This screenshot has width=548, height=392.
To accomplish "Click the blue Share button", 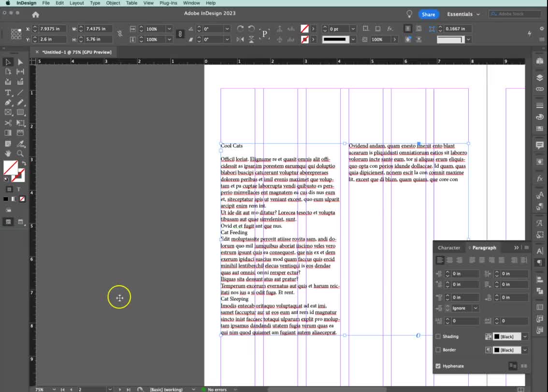I will coord(428,14).
